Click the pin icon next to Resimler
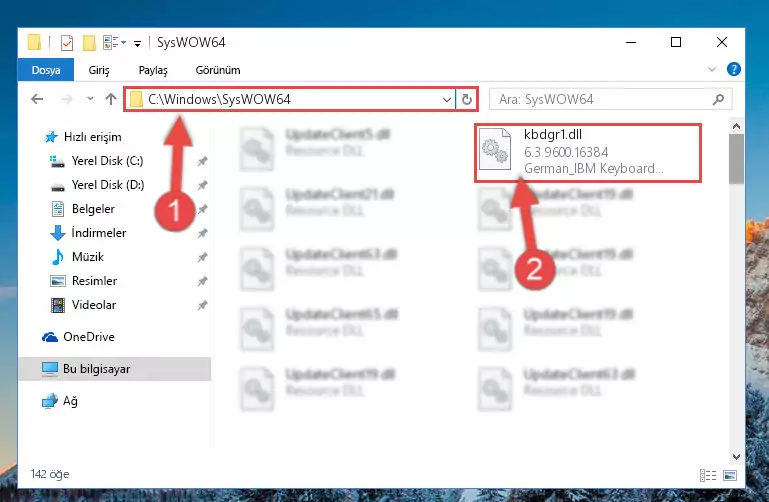Screen dimensions: 769x502 202,281
